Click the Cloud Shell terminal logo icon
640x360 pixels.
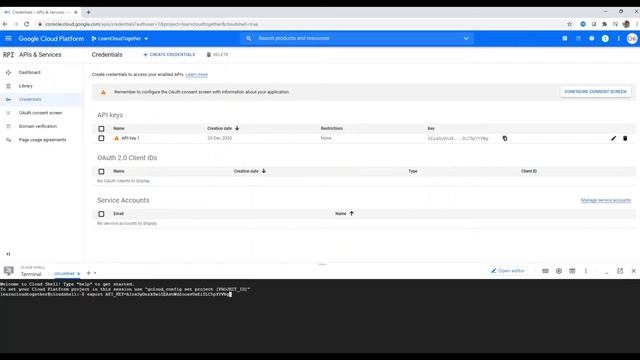9,271
